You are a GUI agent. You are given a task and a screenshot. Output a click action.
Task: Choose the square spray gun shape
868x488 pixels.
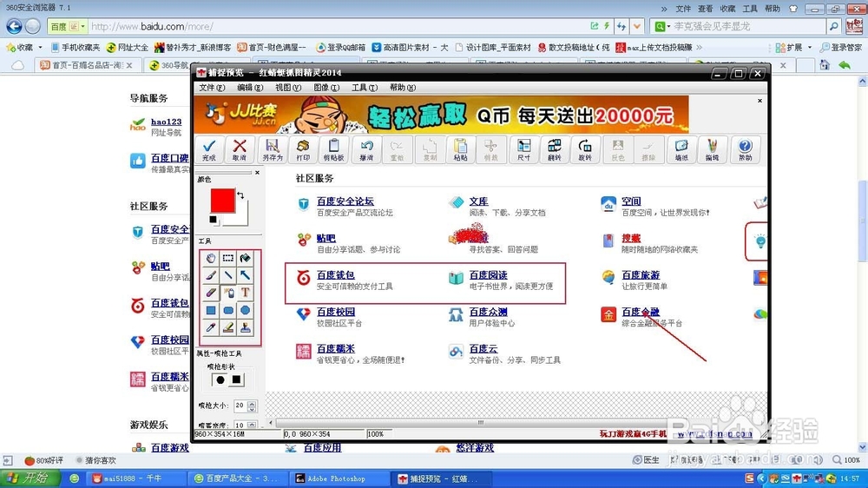pos(236,380)
